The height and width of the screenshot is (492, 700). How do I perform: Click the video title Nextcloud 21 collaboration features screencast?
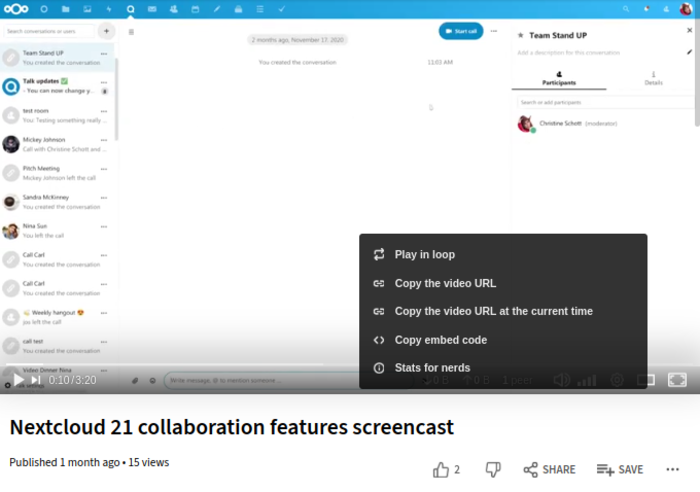232,427
